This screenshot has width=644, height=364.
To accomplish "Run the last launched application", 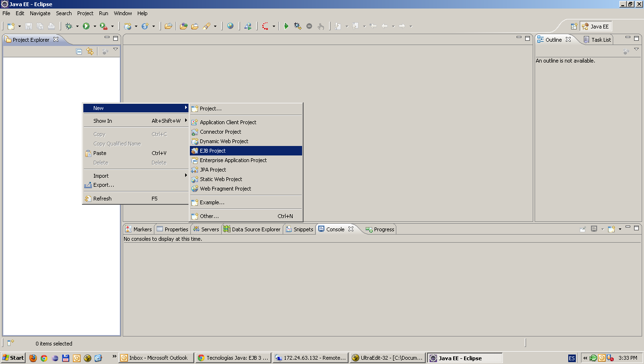I will point(85,26).
